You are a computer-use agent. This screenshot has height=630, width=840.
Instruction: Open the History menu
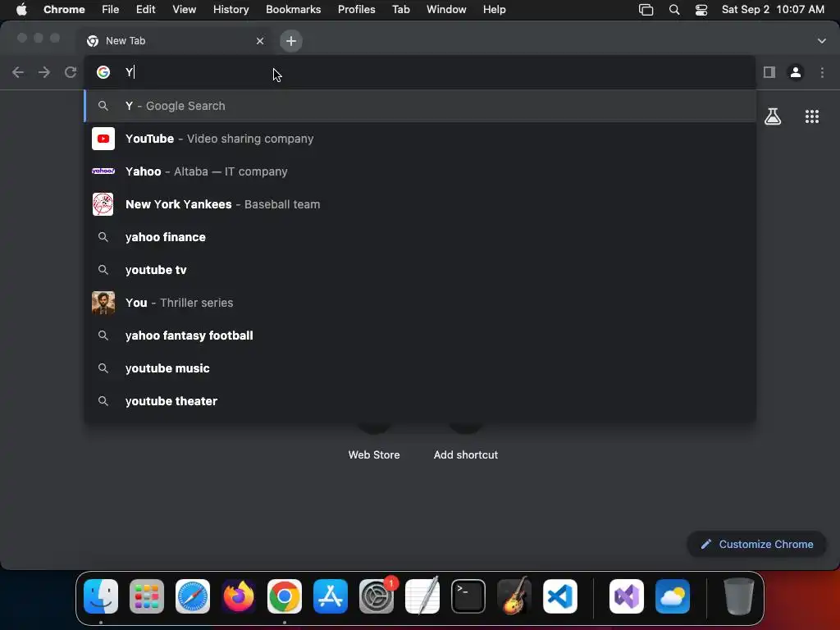pos(231,10)
